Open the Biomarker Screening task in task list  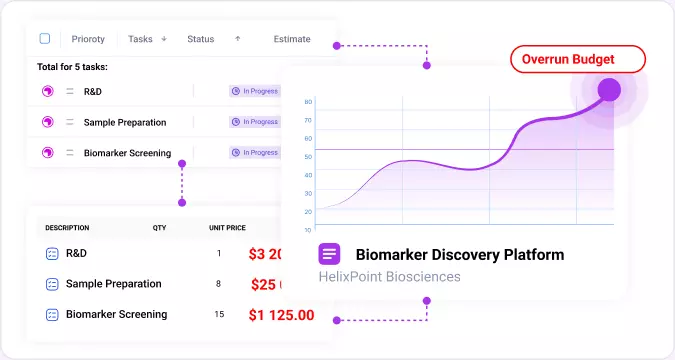click(x=127, y=153)
